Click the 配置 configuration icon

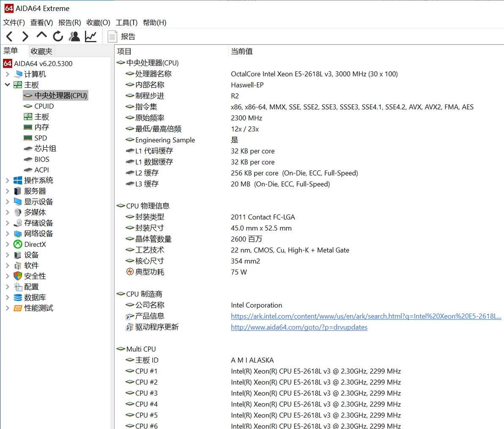click(18, 287)
